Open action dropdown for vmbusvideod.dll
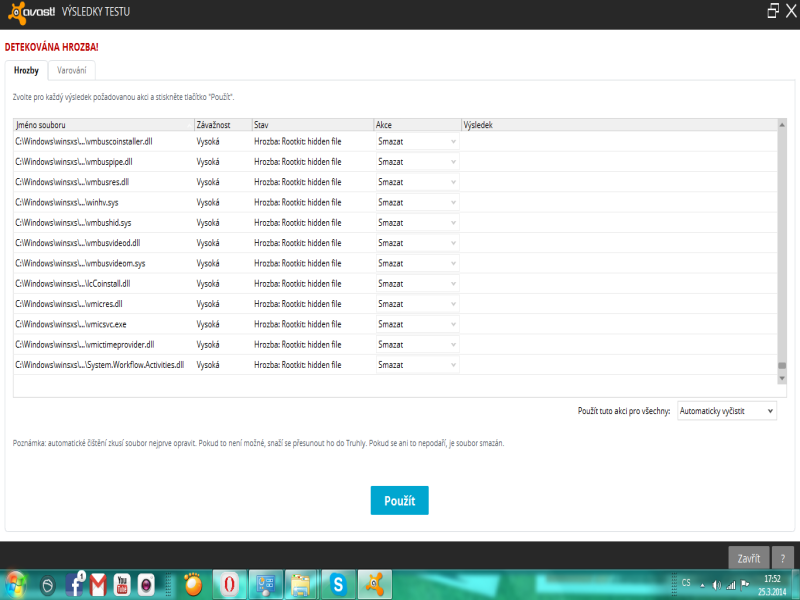This screenshot has width=800, height=600. point(417,243)
